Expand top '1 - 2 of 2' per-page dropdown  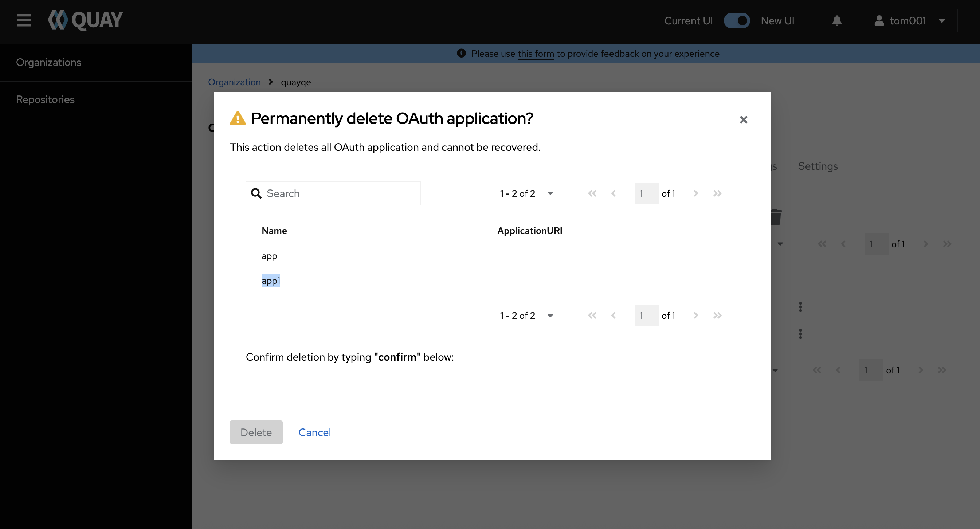click(550, 193)
